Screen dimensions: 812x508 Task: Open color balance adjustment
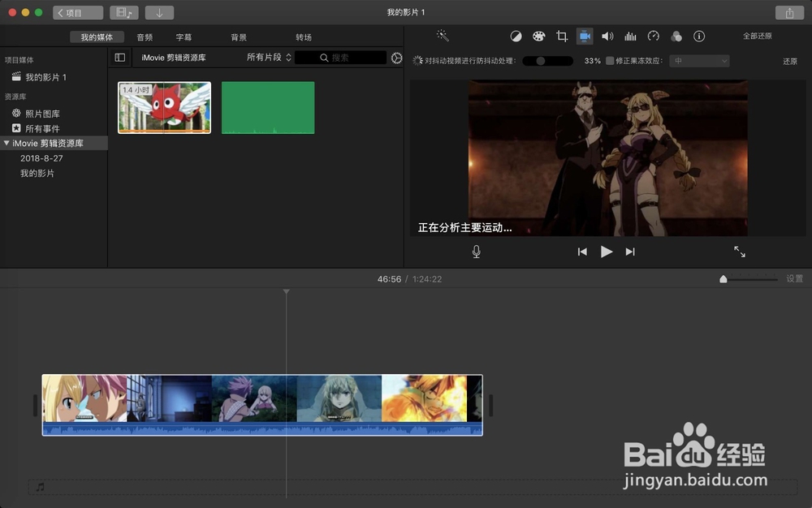click(516, 37)
